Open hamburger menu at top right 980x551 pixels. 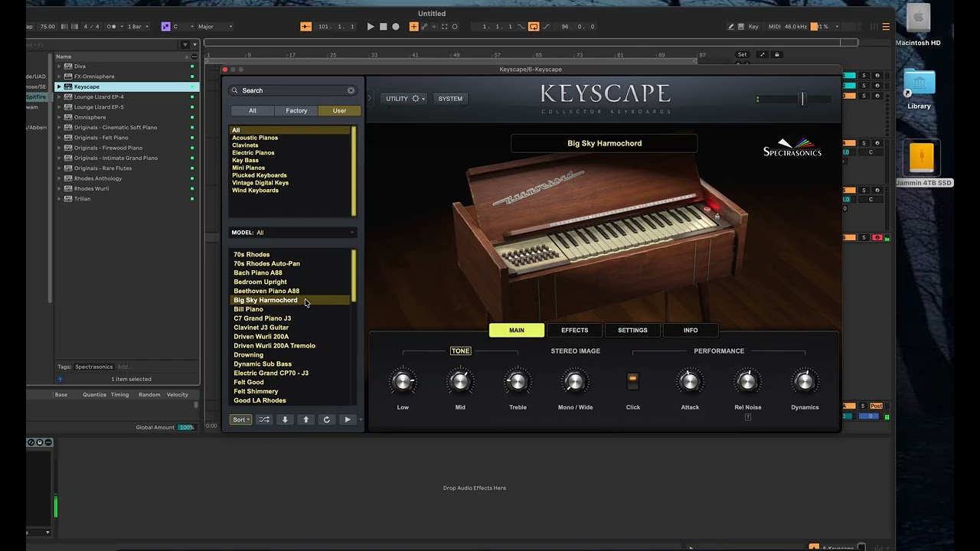[886, 27]
